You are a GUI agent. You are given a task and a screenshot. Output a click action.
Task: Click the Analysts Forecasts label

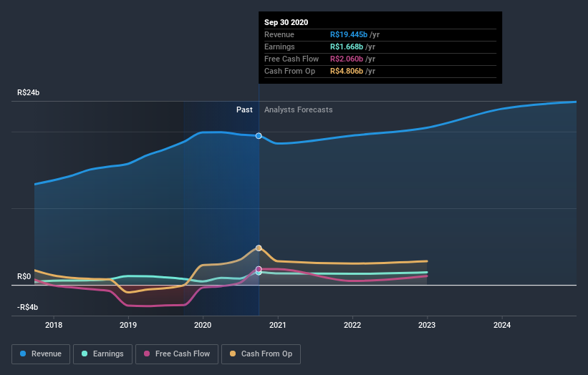[x=299, y=109]
